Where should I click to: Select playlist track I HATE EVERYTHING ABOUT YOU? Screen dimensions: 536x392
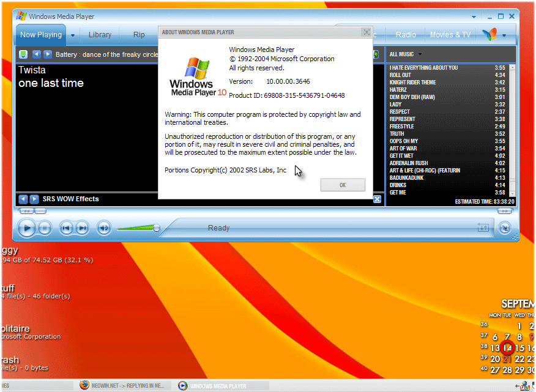(447, 68)
